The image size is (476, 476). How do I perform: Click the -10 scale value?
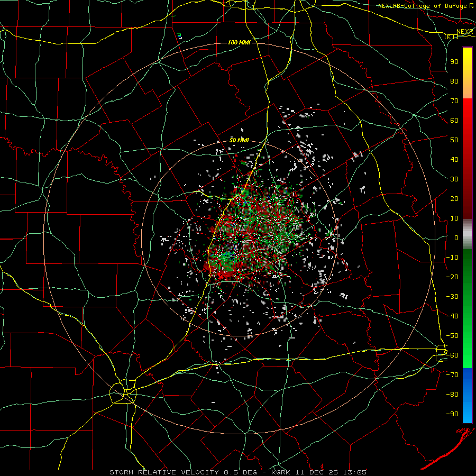(x=452, y=258)
